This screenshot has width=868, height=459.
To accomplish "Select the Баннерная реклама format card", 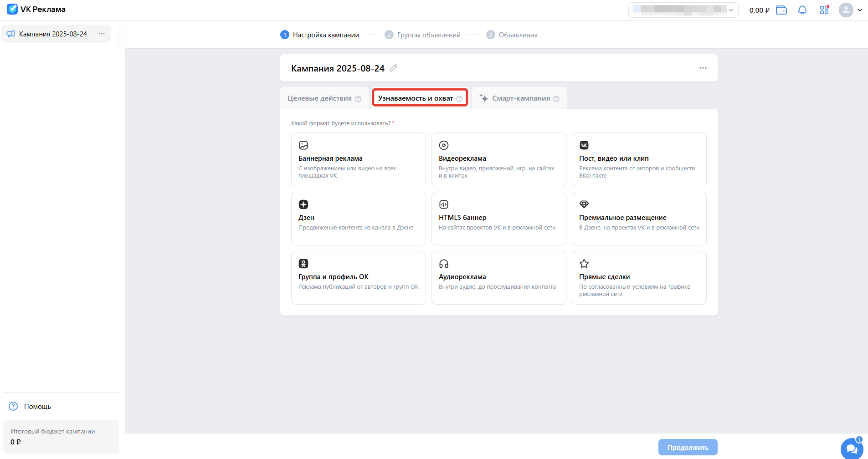I will click(358, 159).
